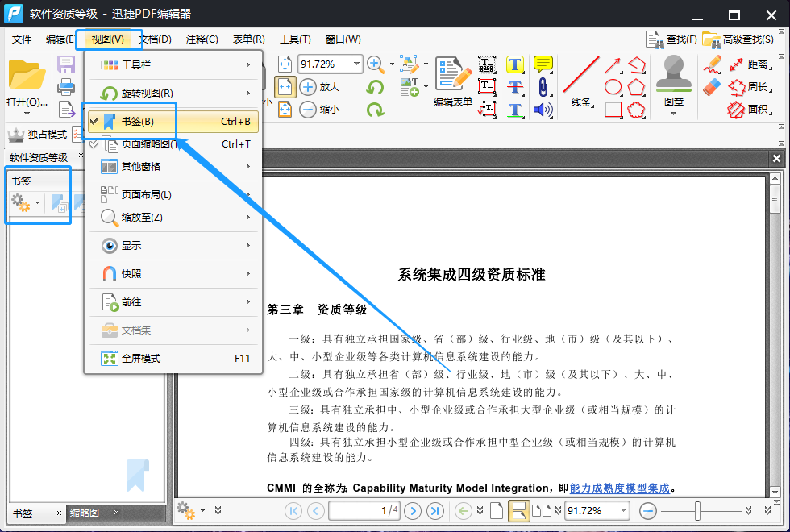Image resolution: width=790 pixels, height=532 pixels.
Task: Open the 注释(C) menu
Action: (x=202, y=39)
